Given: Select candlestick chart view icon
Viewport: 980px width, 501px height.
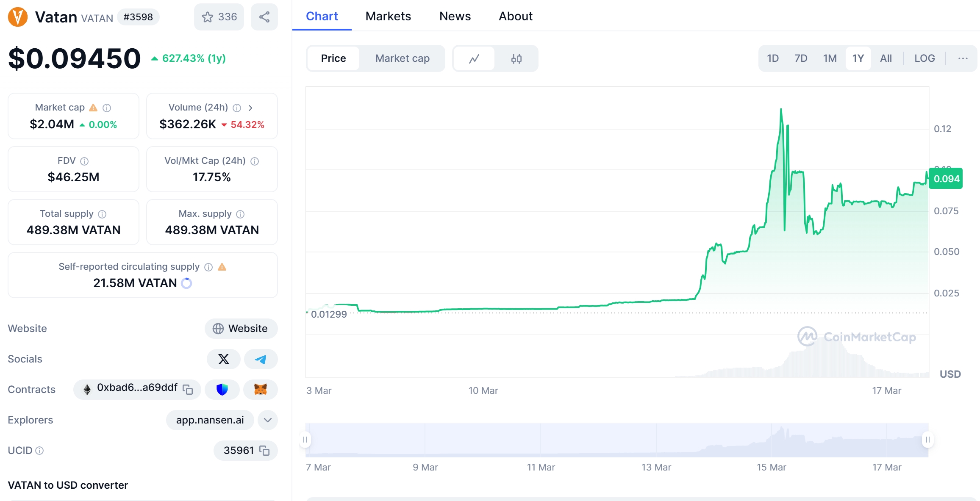Looking at the screenshot, I should (x=516, y=58).
